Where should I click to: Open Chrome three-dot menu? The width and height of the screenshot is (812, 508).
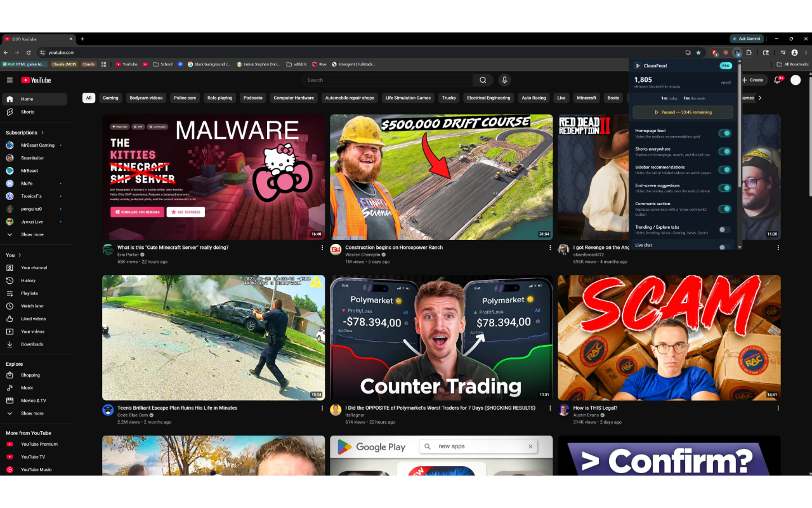click(x=806, y=53)
